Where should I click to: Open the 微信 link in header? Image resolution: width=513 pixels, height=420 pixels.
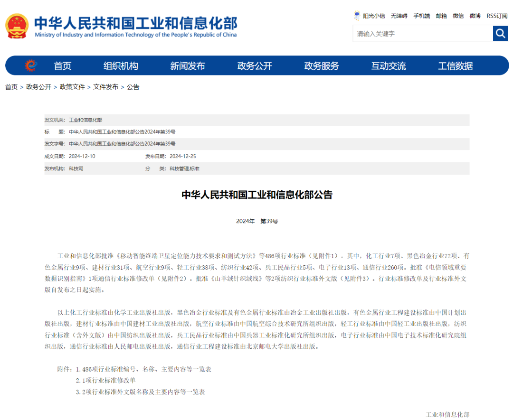click(458, 16)
